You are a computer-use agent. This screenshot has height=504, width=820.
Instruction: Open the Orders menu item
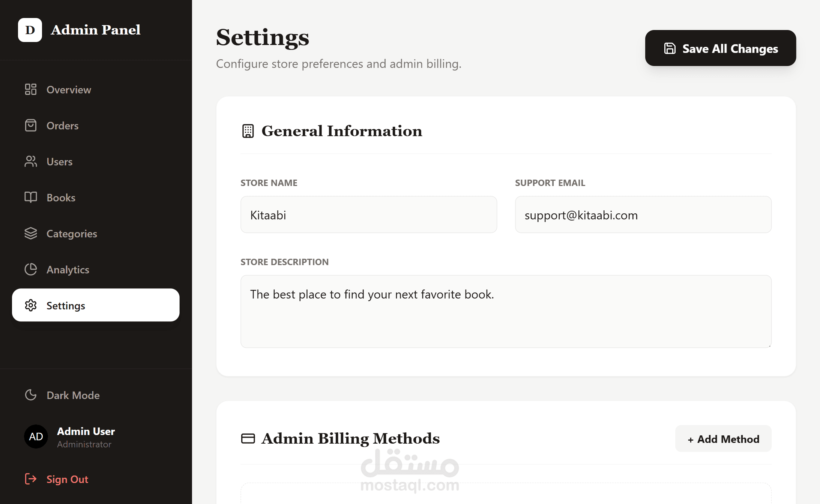(63, 126)
